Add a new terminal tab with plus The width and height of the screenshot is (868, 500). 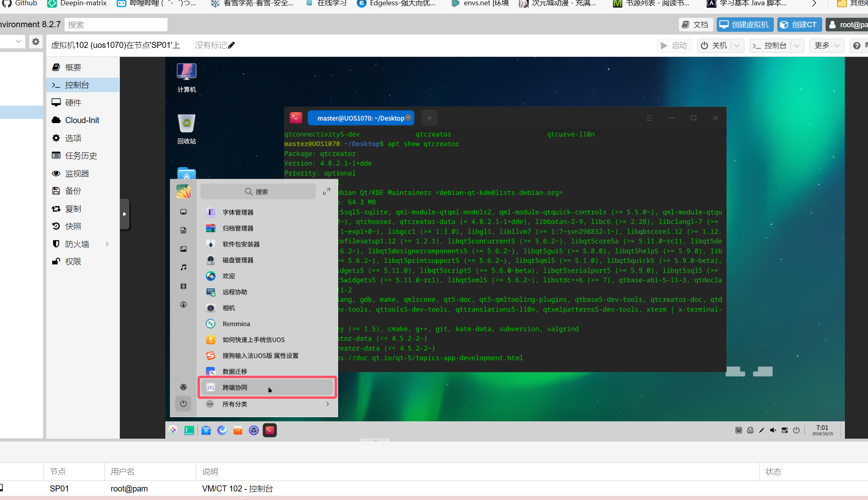coord(430,118)
